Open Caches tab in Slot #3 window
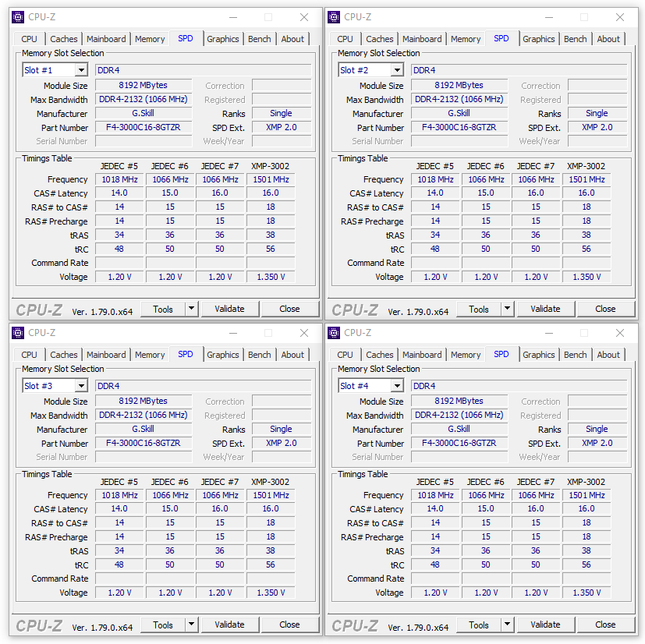The image size is (645, 644). 64,355
